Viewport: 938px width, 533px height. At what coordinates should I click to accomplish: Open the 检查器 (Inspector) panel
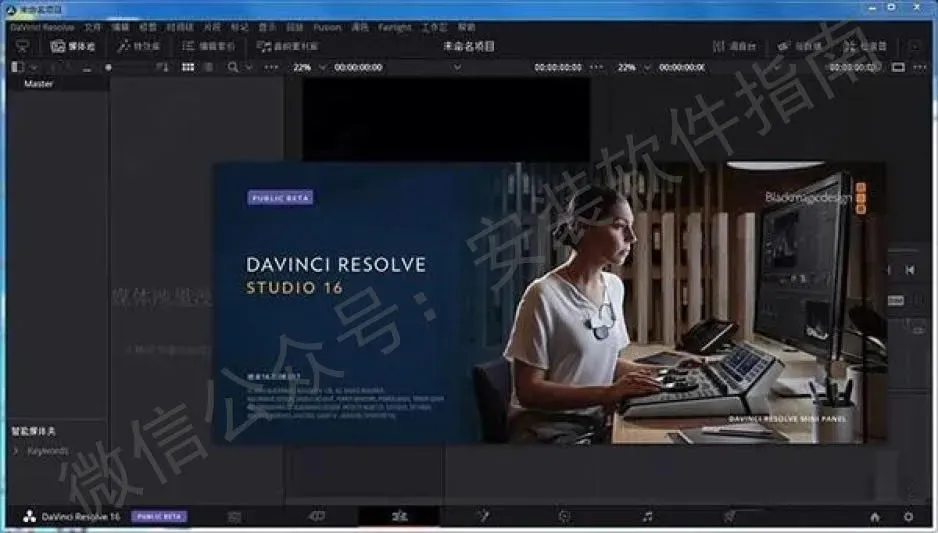tap(865, 46)
